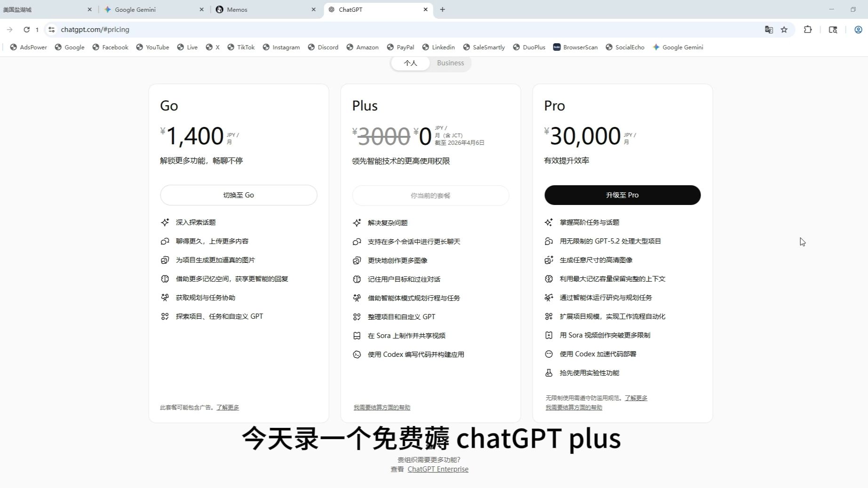Click the Go plan title
The height and width of the screenshot is (488, 868).
click(169, 106)
